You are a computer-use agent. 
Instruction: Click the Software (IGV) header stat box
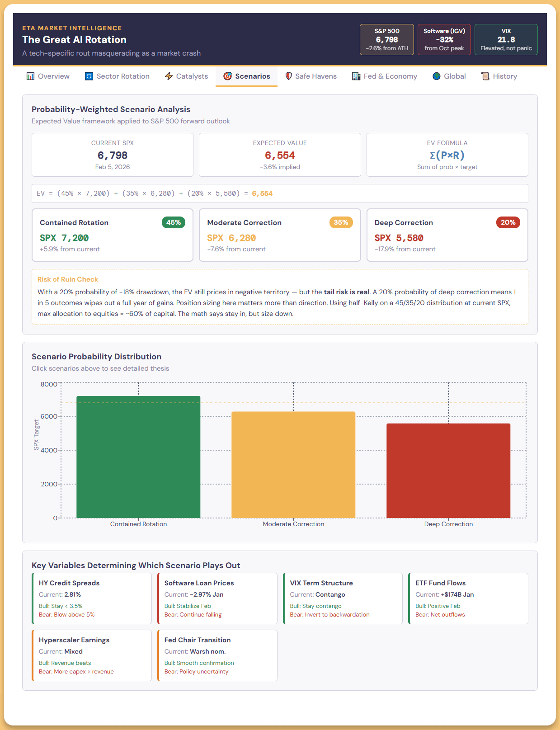click(x=444, y=40)
